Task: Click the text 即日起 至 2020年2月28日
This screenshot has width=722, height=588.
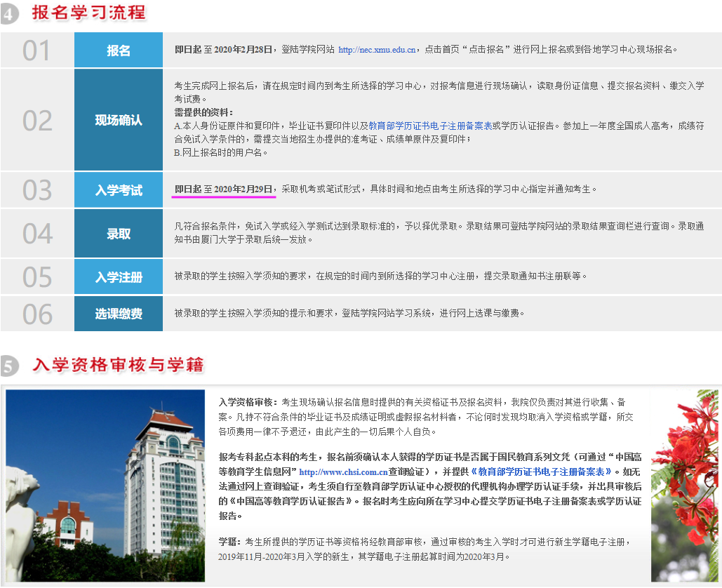Action: click(223, 49)
